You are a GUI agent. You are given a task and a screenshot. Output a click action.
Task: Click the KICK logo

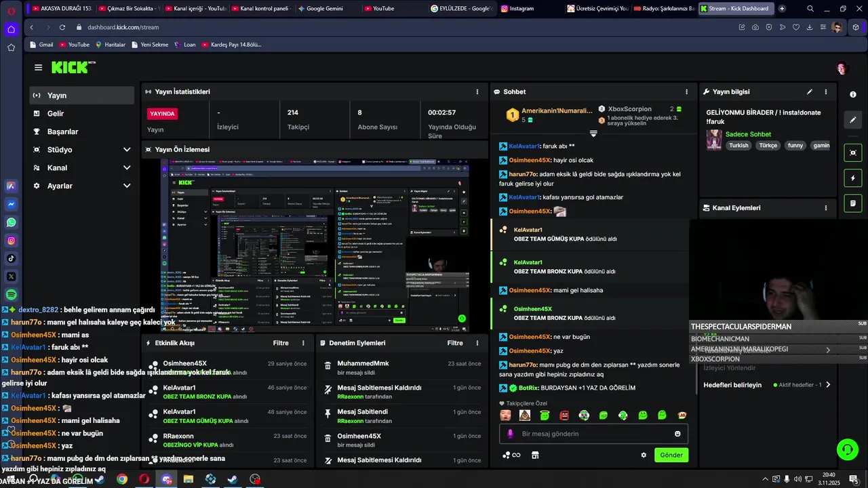(73, 67)
